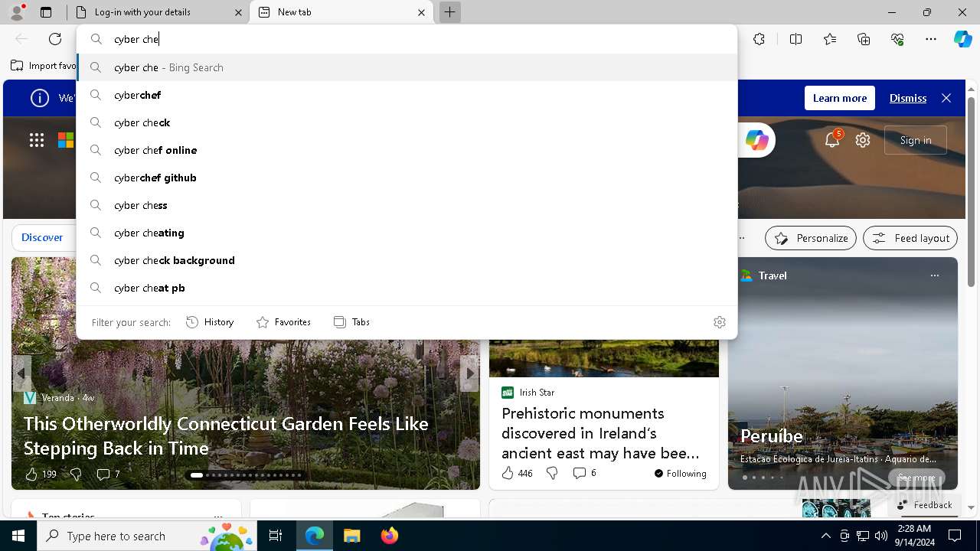
Task: Open Settings and more ellipsis menu
Action: [x=931, y=39]
